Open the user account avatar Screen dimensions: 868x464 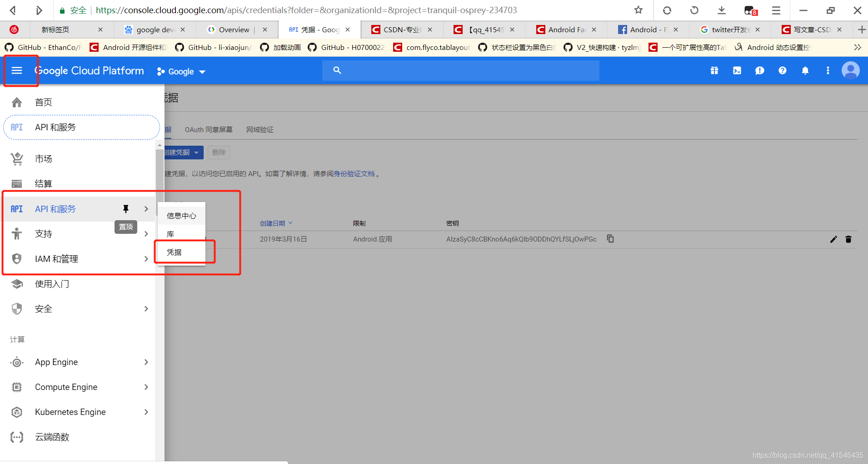tap(851, 70)
